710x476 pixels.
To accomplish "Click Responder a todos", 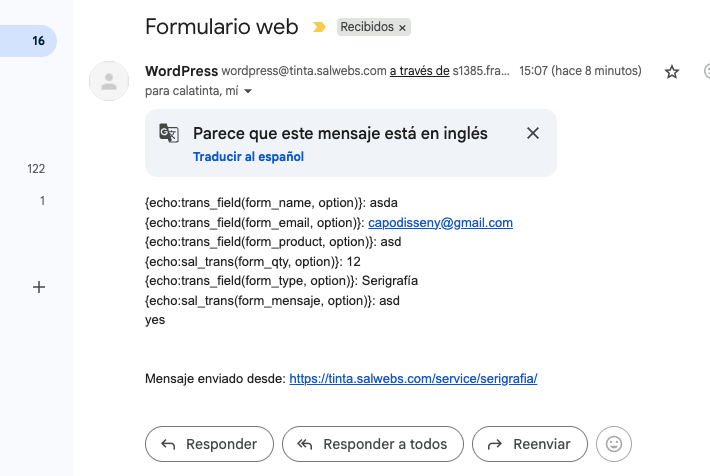I will [x=372, y=444].
